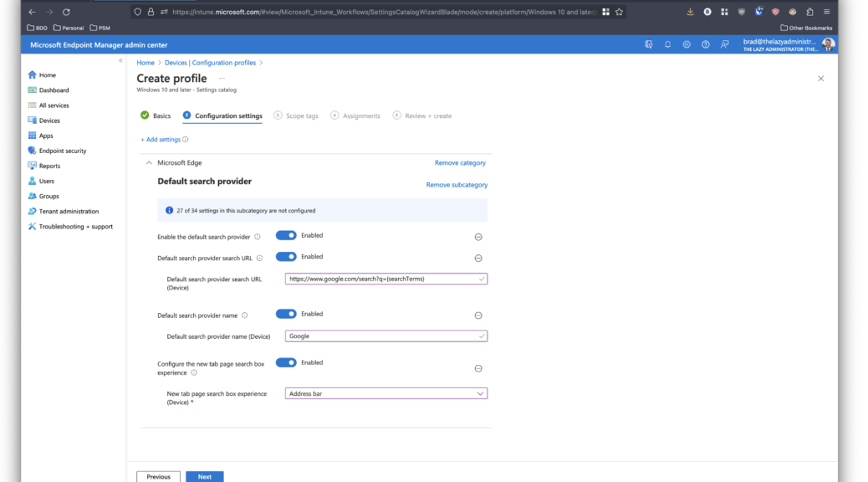Click Remove category link

click(460, 163)
